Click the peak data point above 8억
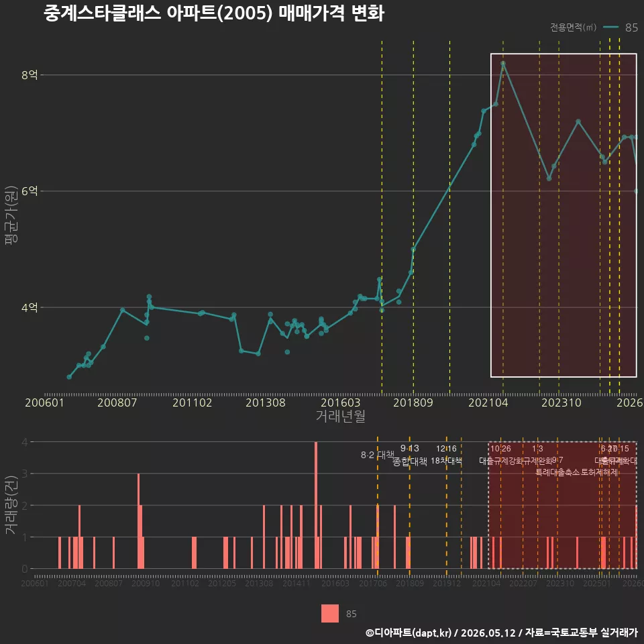Image resolution: width=644 pixels, height=644 pixels. [x=503, y=63]
